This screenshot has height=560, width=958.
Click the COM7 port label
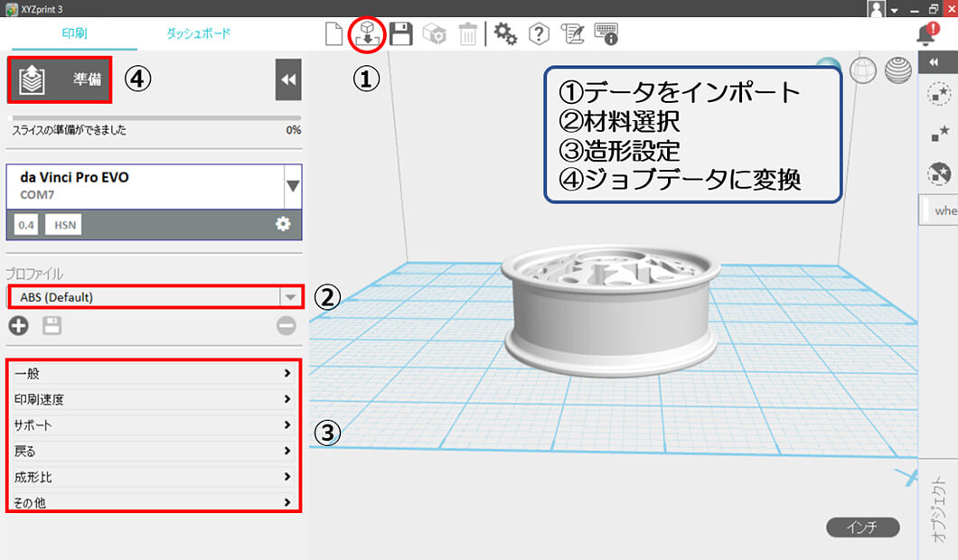click(x=37, y=195)
